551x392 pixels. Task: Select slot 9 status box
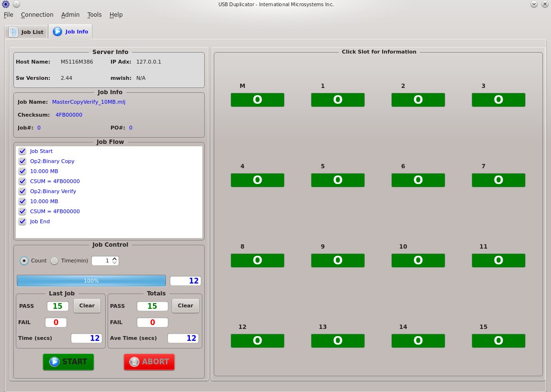click(338, 260)
